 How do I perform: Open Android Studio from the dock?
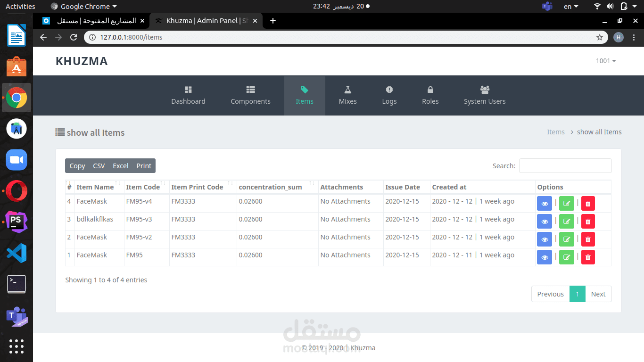point(17,129)
